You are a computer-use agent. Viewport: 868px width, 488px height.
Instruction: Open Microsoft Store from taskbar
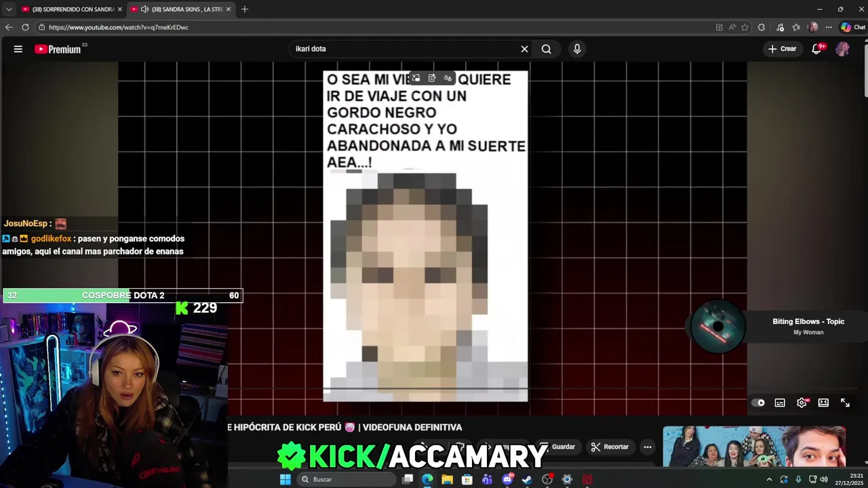(467, 479)
